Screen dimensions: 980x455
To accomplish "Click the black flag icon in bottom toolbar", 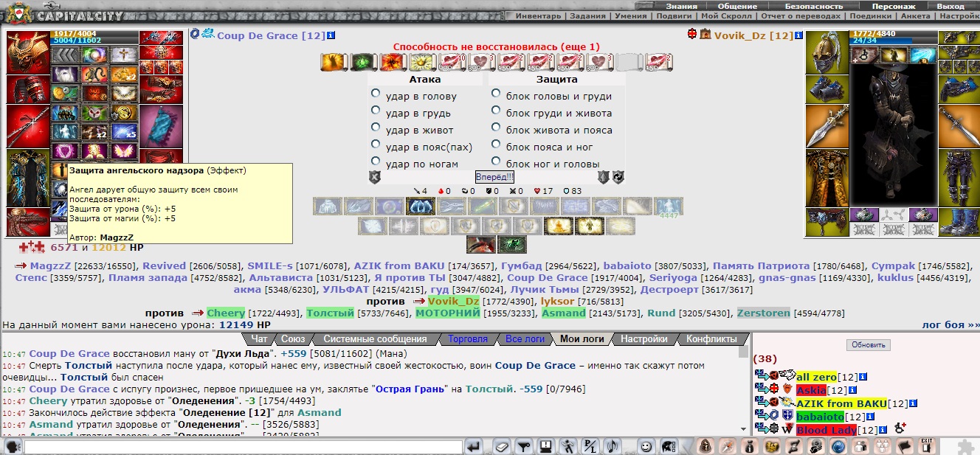I will [905, 446].
